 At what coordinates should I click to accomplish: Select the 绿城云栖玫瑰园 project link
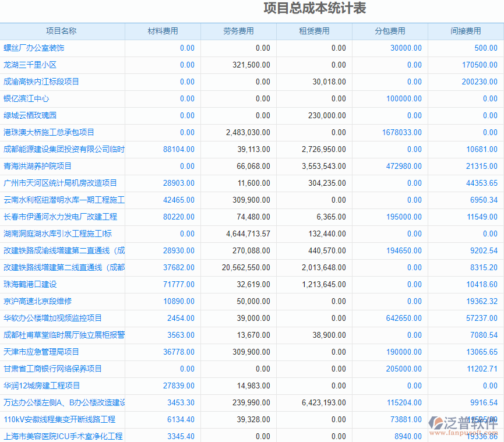(x=30, y=115)
